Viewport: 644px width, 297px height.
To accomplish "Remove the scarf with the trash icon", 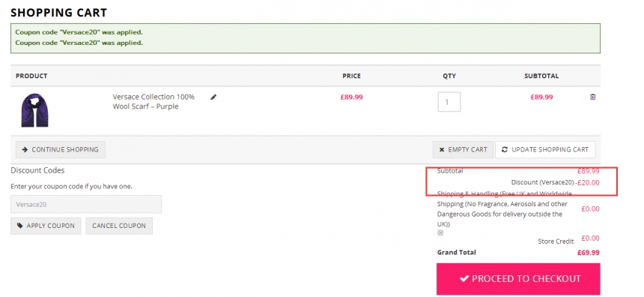I will pos(592,97).
